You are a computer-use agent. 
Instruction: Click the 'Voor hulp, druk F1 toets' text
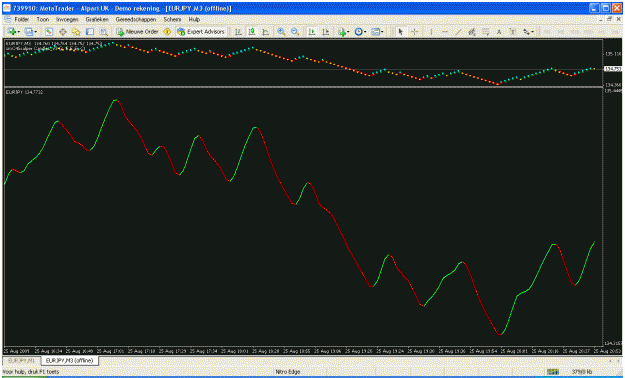pyautogui.click(x=31, y=372)
